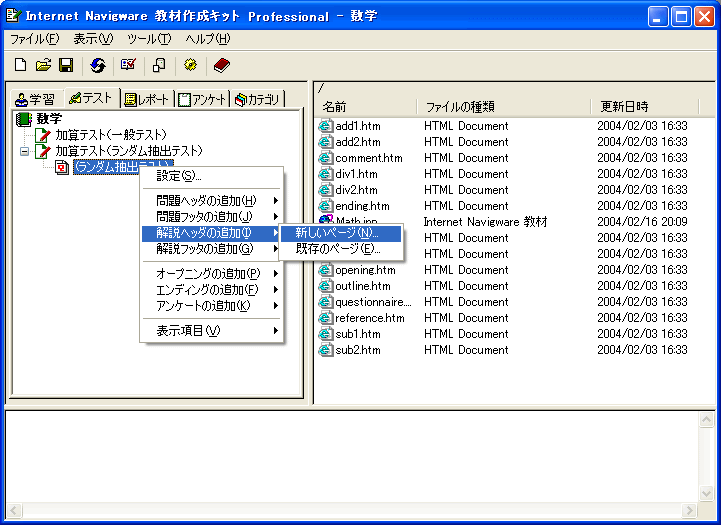Click the Save floppy disk icon
The image size is (721, 525).
(66, 65)
